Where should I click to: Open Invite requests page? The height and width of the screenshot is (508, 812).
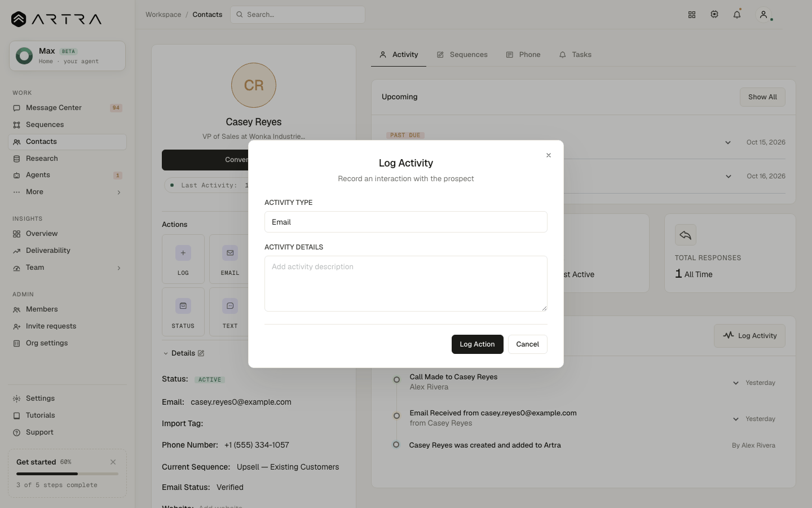[x=67, y=326]
